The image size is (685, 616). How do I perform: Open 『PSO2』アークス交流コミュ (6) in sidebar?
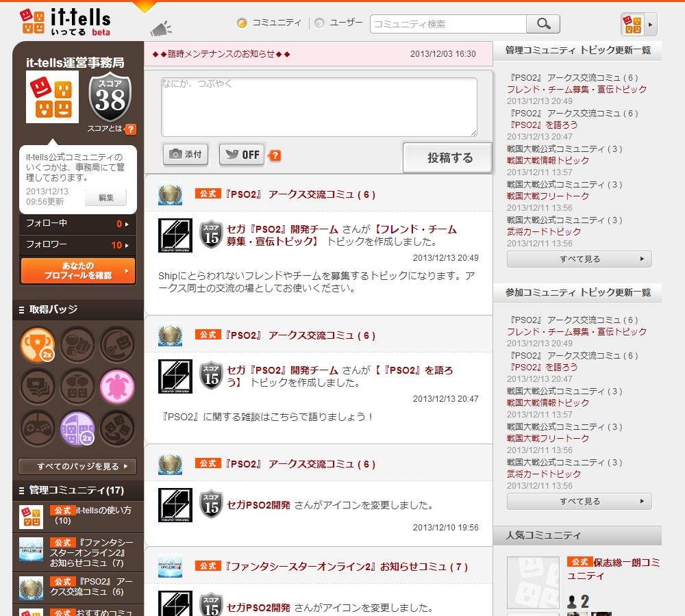78,588
